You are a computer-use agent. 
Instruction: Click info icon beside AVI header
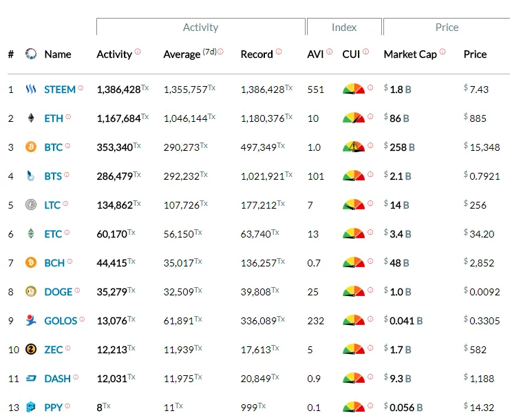[330, 52]
